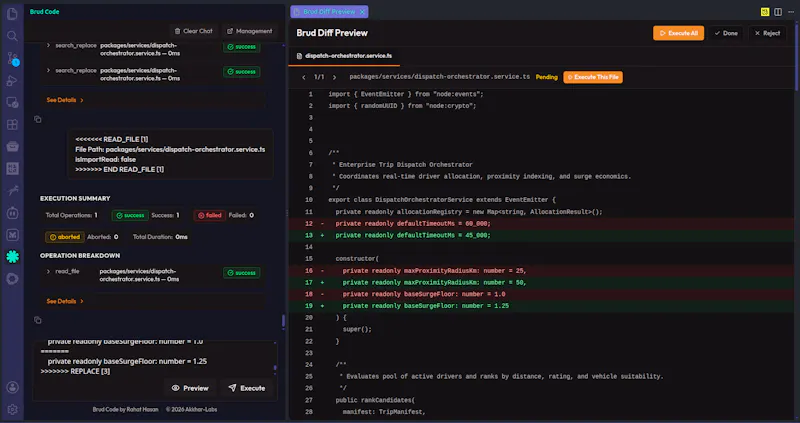Click the file path packages/services/dispatch-orchestrator.service.ts in diff header

tap(439, 77)
